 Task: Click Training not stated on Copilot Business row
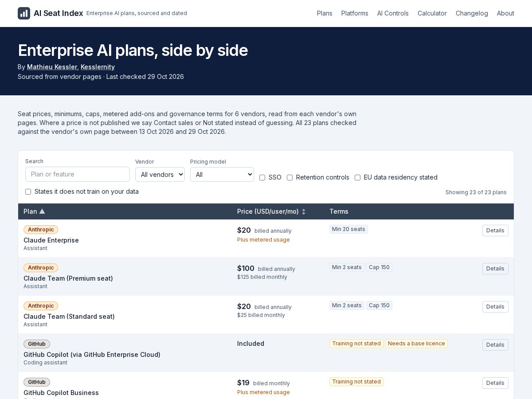tap(356, 382)
